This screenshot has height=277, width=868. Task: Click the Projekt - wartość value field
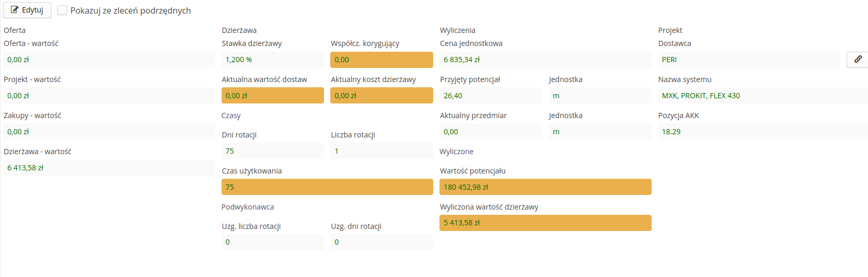click(x=109, y=96)
